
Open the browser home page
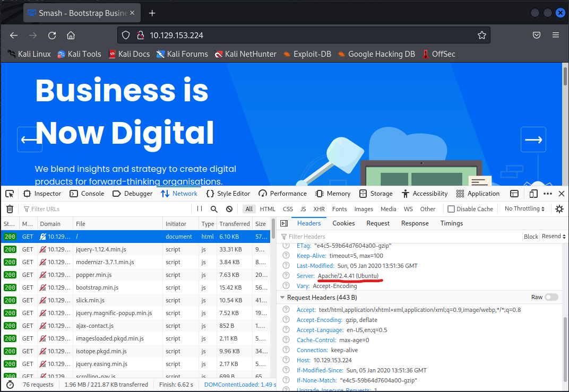[71, 35]
